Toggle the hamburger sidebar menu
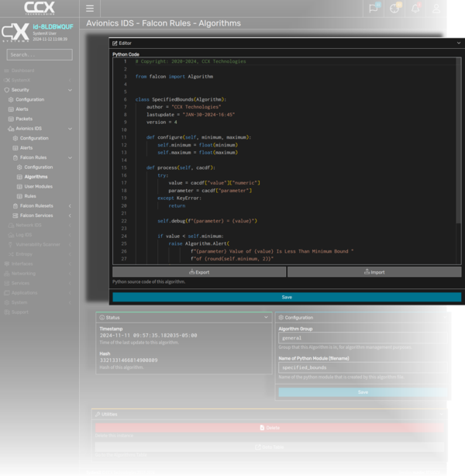 (x=90, y=9)
